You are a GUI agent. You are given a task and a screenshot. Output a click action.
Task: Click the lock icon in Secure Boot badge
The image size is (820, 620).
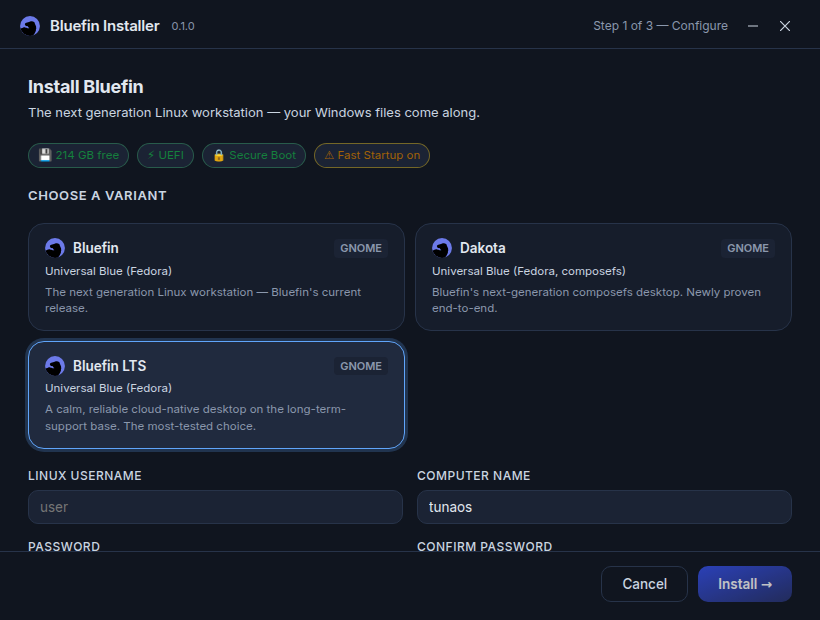[219, 155]
